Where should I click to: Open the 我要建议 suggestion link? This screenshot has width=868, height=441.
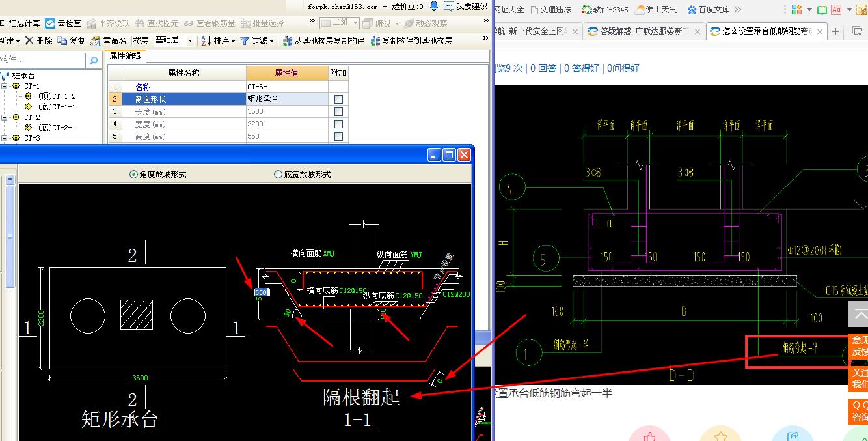pos(466,7)
